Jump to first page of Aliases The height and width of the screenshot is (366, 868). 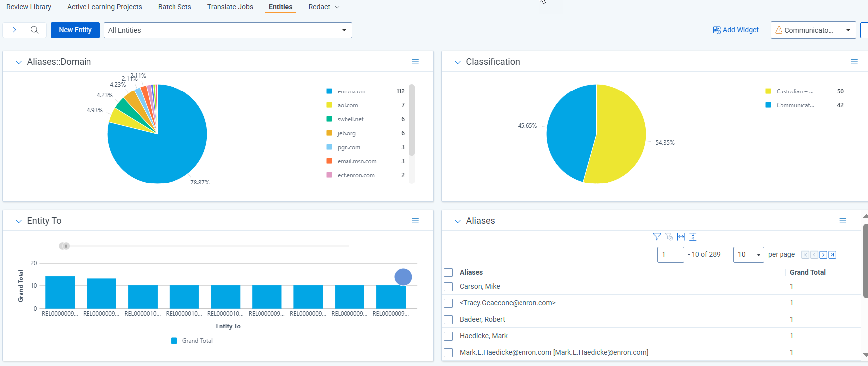coord(805,255)
